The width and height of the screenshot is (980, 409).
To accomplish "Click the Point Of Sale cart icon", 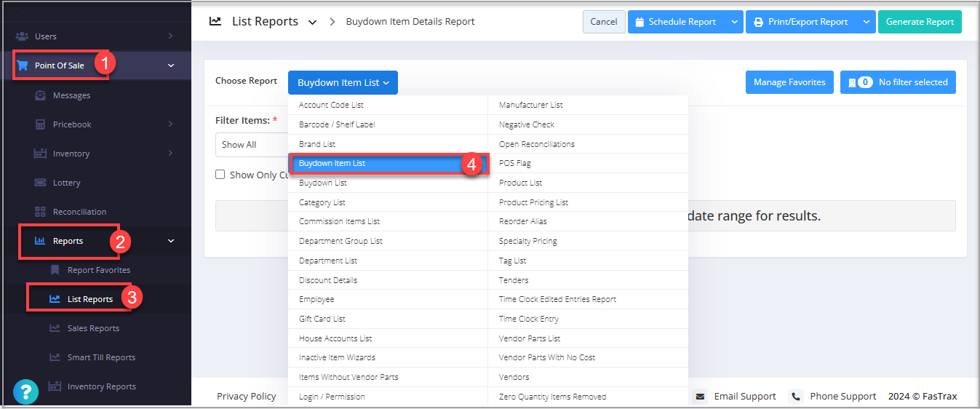I will pyautogui.click(x=23, y=65).
